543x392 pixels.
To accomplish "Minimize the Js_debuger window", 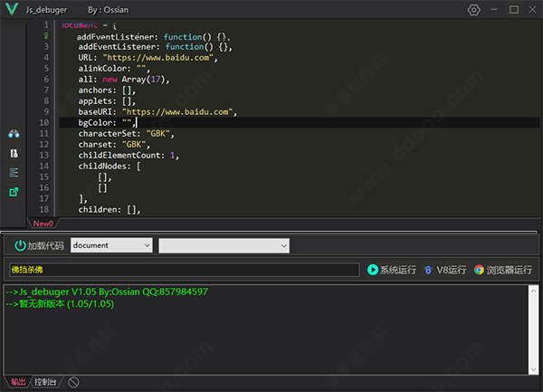I will tap(494, 10).
